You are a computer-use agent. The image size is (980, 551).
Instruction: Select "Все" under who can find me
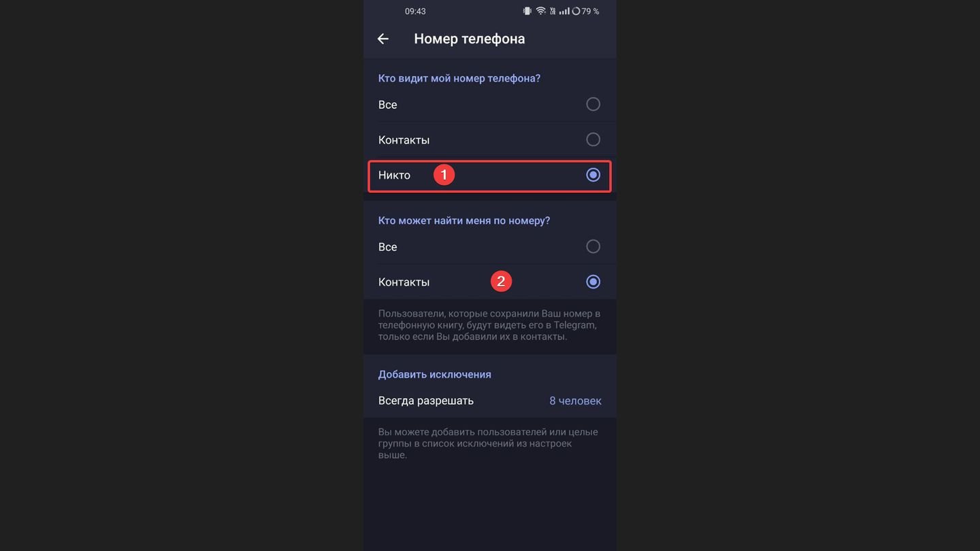[x=593, y=246]
